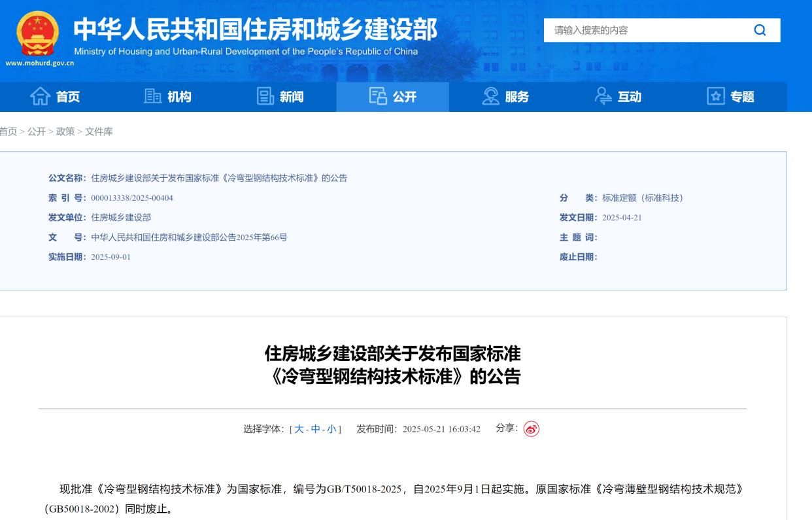812x520 pixels.
Task: Click 政策 in breadcrumb trail
Action: coord(65,131)
